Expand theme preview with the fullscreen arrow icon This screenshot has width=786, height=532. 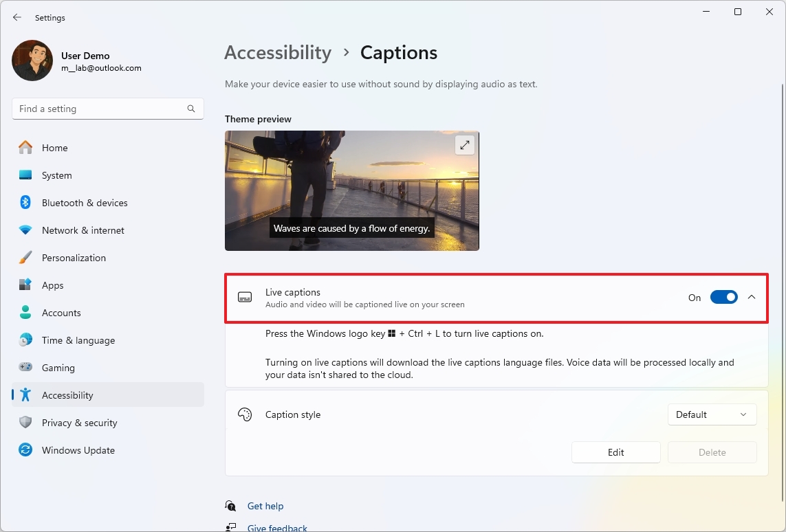(464, 145)
